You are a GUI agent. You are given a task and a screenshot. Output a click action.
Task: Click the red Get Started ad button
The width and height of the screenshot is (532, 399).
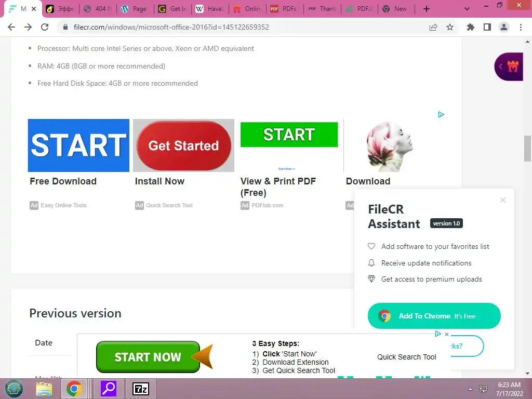click(x=183, y=145)
